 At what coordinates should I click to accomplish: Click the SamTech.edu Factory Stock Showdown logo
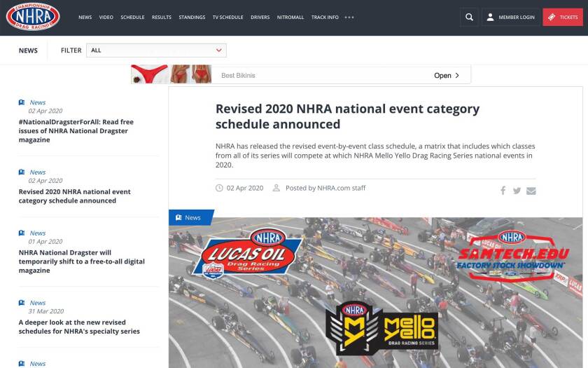pos(513,256)
